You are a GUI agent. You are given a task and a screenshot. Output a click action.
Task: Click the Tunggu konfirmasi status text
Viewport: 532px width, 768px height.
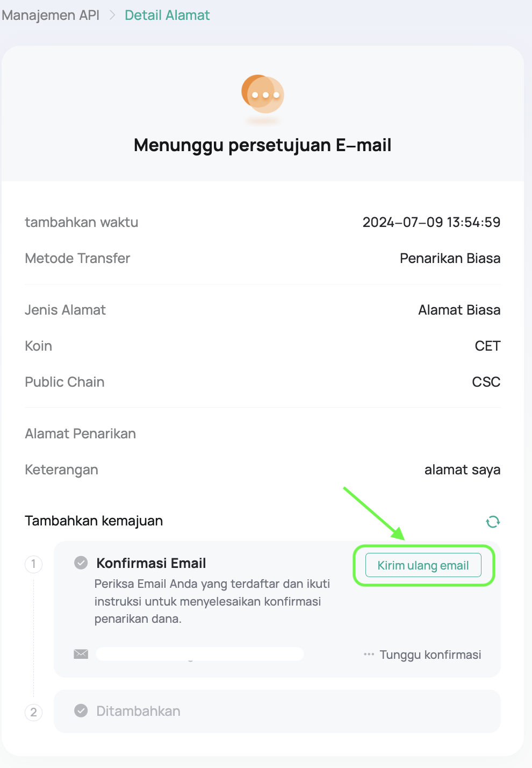pos(430,655)
